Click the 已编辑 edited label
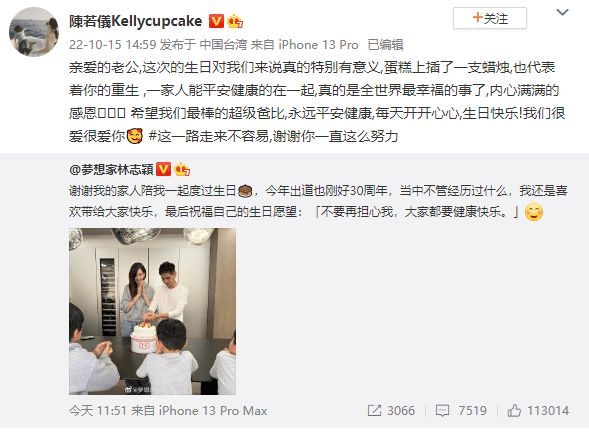Image resolution: width=589 pixels, height=433 pixels. click(x=385, y=45)
